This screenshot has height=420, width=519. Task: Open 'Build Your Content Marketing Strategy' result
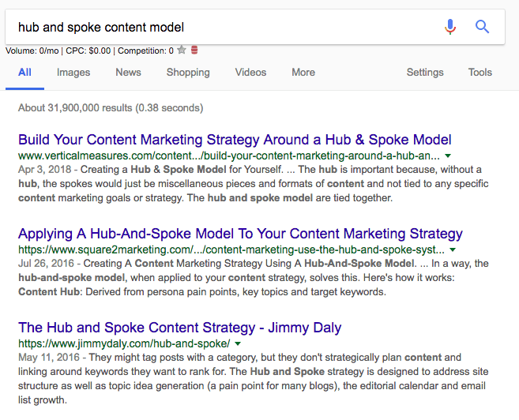[x=235, y=140]
